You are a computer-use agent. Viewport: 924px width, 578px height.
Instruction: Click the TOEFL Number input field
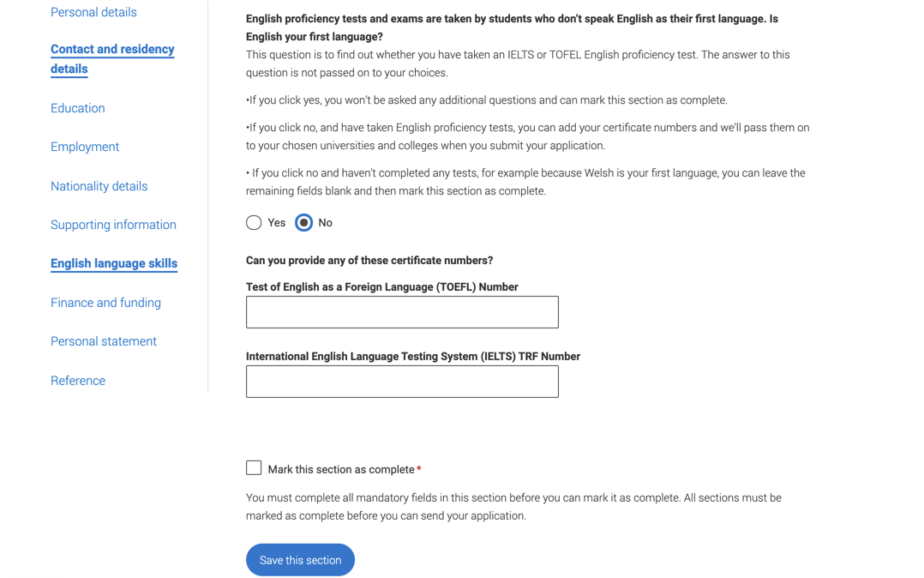coord(403,313)
